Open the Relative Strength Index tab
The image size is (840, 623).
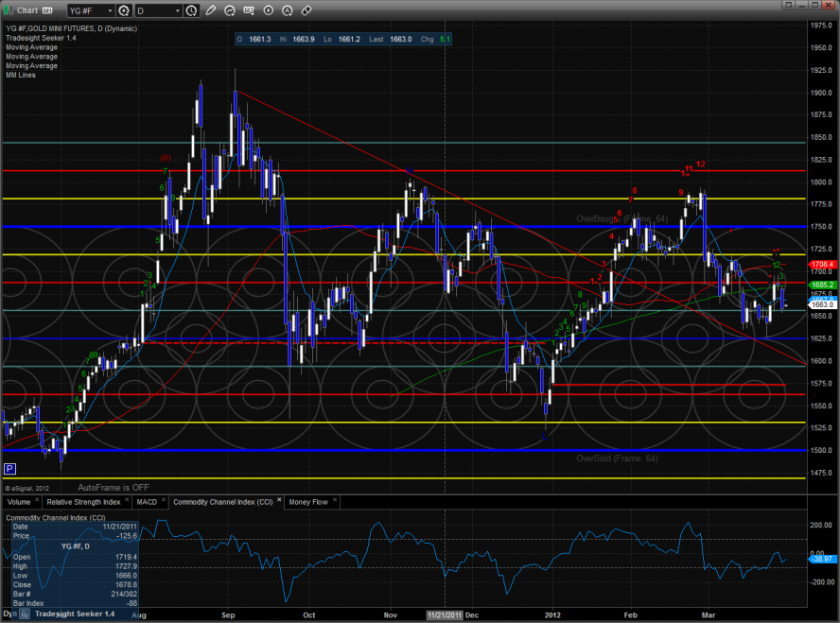pyautogui.click(x=85, y=502)
